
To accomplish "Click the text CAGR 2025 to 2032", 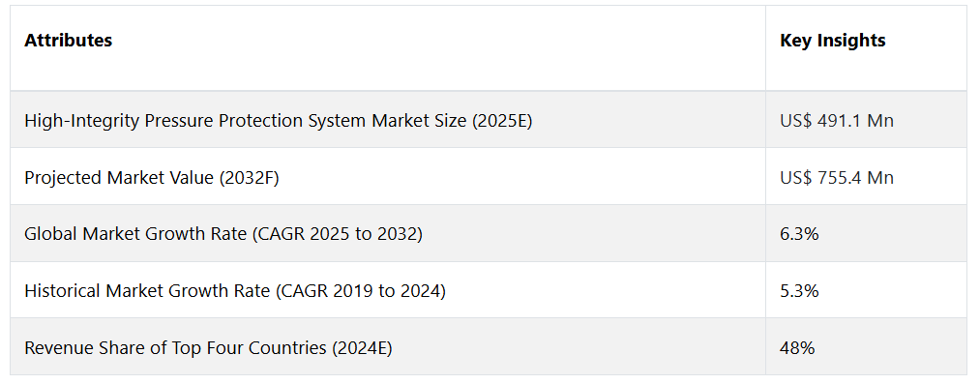I will [338, 234].
